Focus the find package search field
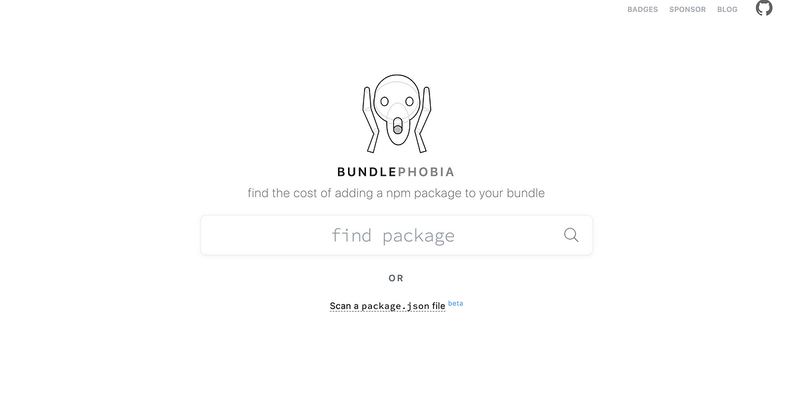The image size is (800, 419). tap(396, 235)
